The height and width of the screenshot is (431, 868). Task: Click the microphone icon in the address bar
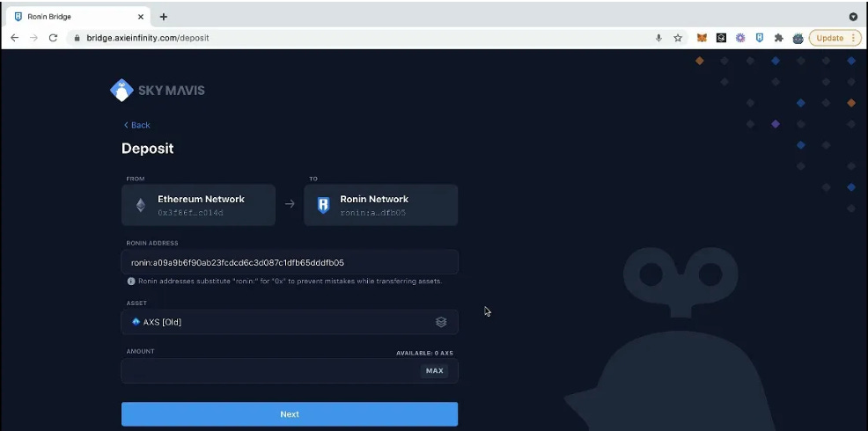[x=658, y=38]
